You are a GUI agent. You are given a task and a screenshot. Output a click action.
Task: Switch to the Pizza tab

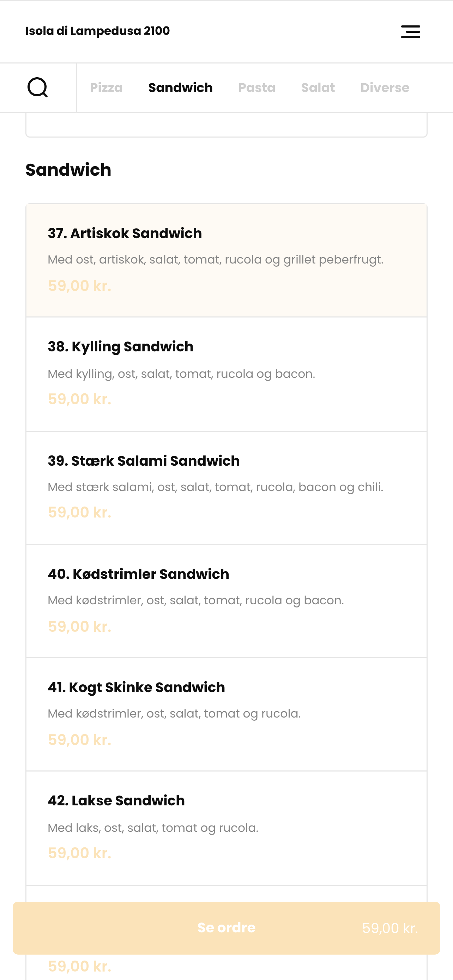click(106, 87)
